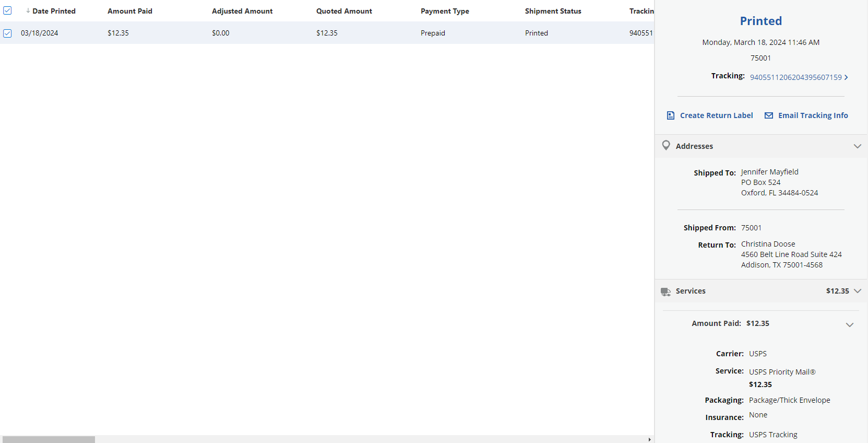Click the Create Return Label link

716,115
